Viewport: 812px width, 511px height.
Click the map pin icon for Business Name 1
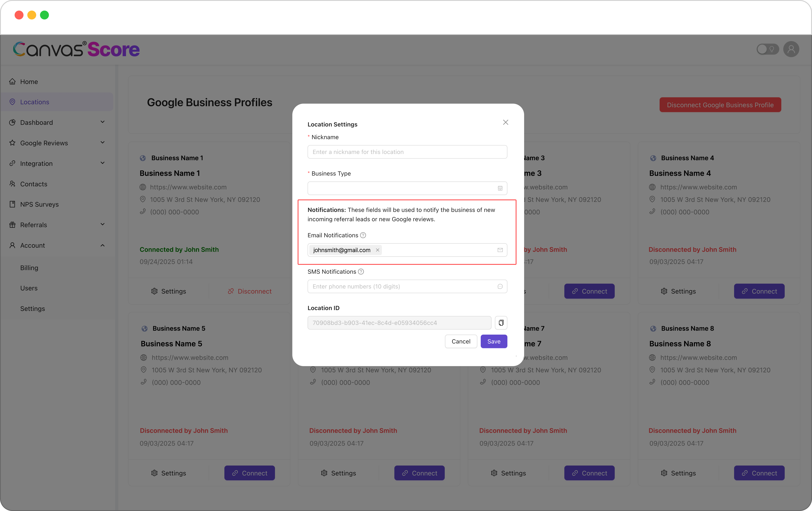click(143, 199)
